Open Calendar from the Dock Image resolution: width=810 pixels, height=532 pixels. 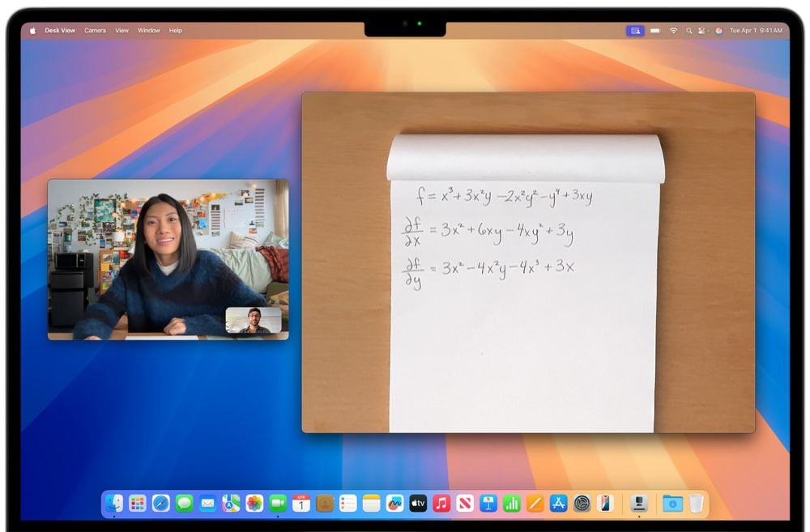301,503
